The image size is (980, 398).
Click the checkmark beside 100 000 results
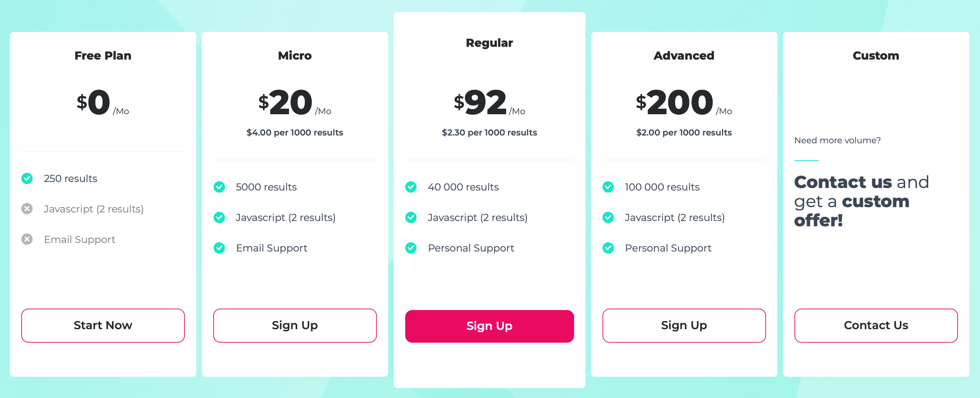608,187
